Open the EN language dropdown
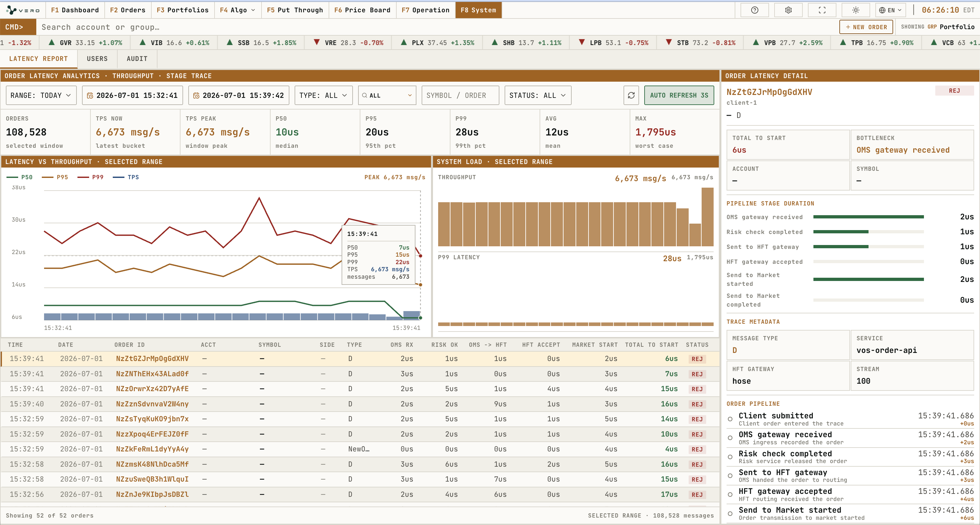980x525 pixels. coord(890,10)
